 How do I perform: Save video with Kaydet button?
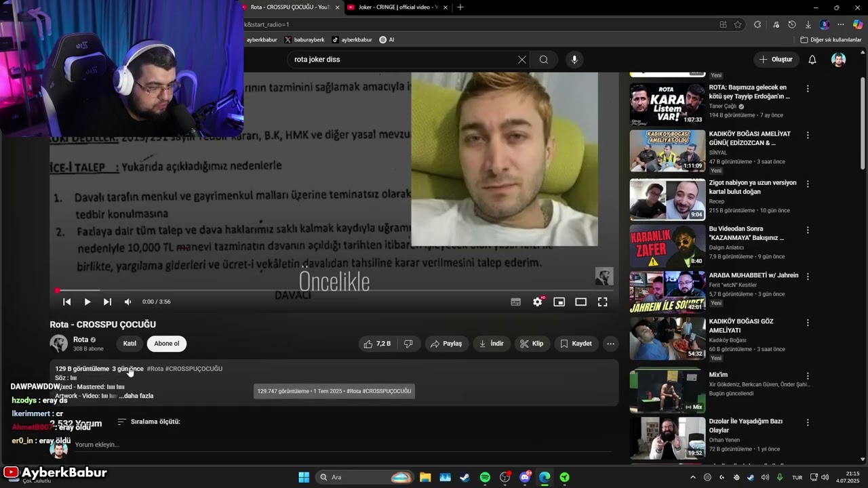576,344
